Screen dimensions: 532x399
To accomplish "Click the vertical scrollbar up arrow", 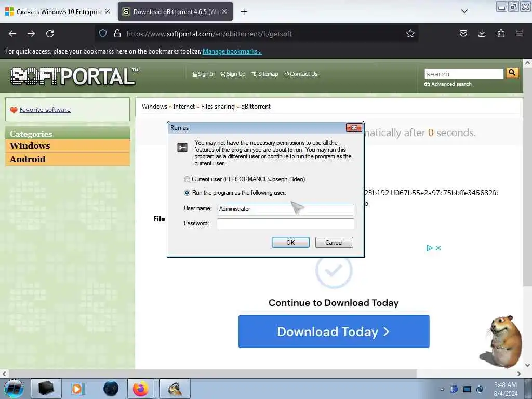I will pos(527,63).
